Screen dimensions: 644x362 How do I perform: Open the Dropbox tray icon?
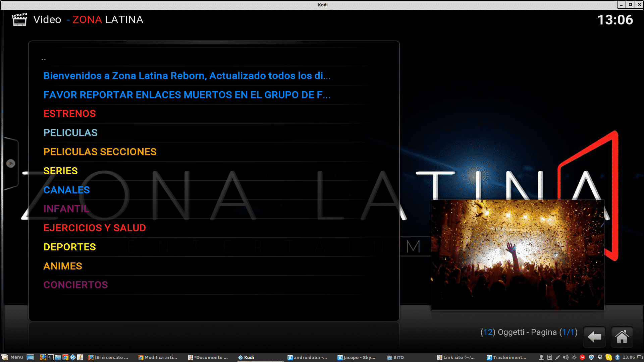(x=600, y=357)
